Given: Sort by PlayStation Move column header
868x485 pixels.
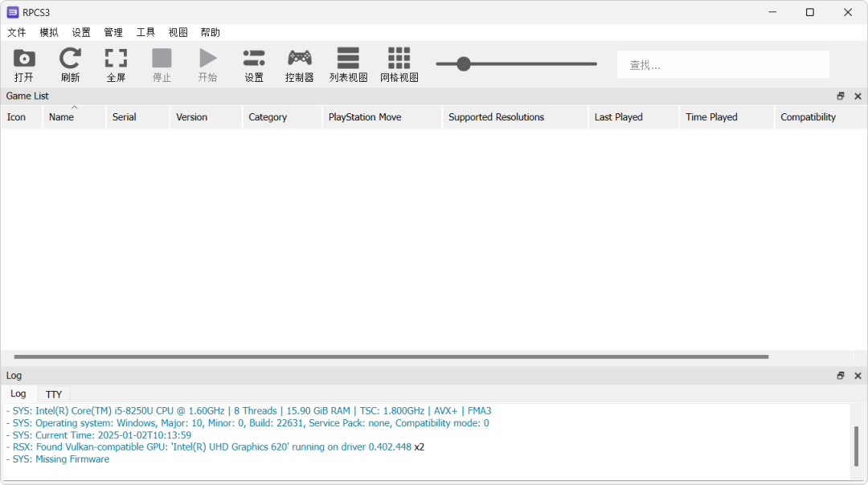Looking at the screenshot, I should click(x=383, y=117).
